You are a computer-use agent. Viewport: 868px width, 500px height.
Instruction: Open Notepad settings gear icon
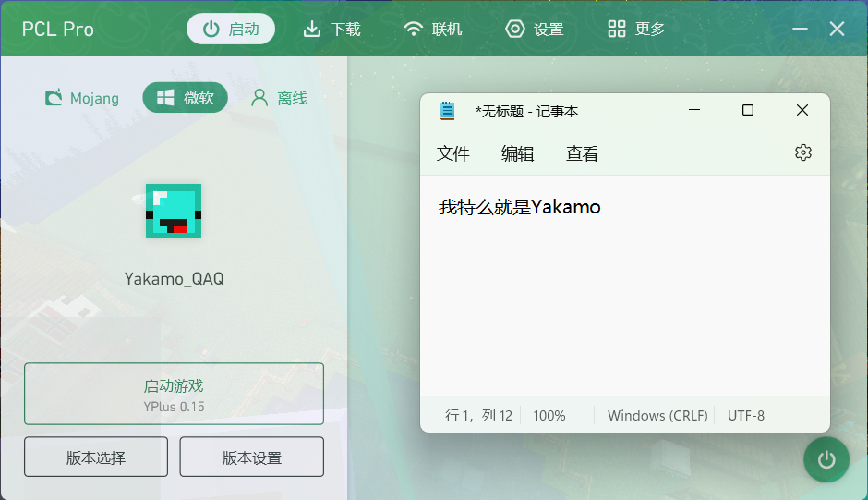tap(803, 152)
